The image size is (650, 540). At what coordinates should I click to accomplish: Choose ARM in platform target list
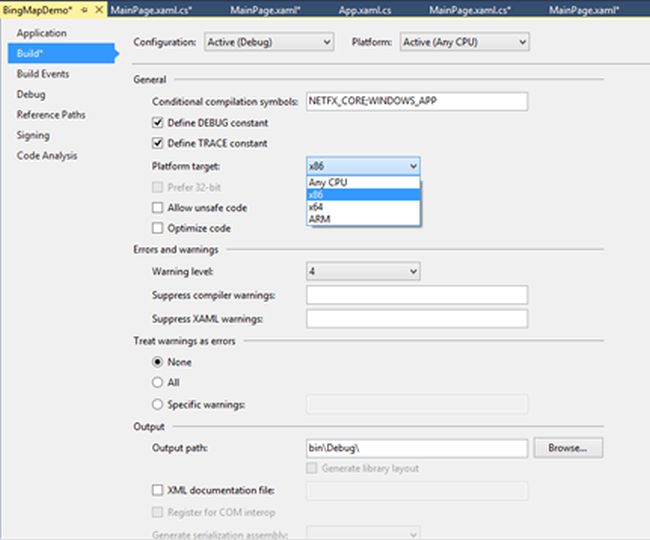[363, 219]
